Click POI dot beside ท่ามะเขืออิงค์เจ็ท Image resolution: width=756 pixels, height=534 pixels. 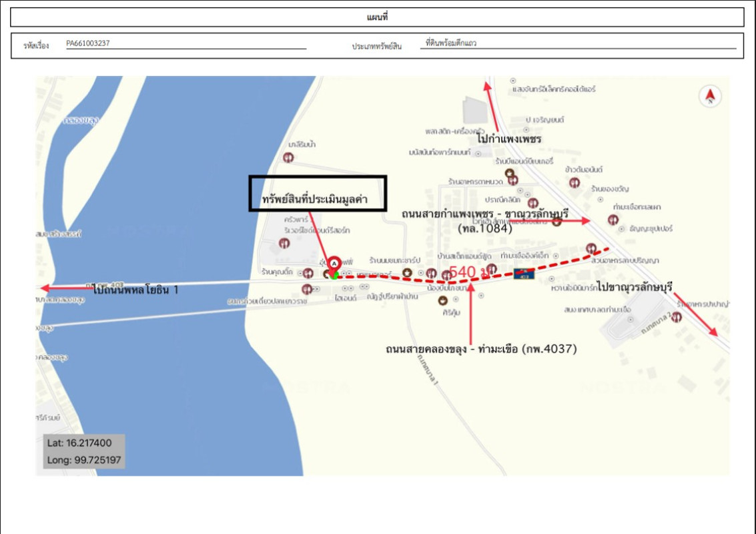click(556, 256)
